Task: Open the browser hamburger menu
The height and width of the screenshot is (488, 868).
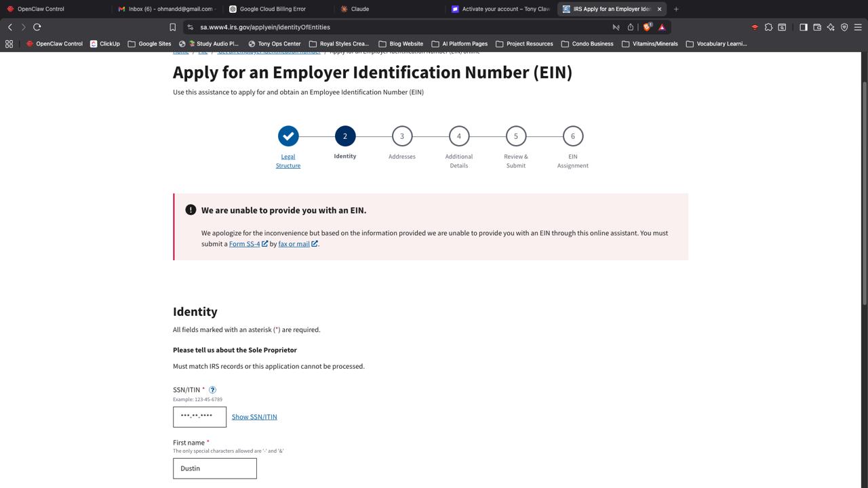Action: point(858,27)
